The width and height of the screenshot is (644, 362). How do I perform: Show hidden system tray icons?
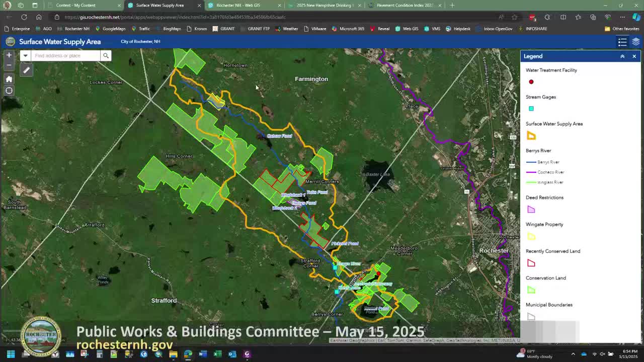coord(573,354)
